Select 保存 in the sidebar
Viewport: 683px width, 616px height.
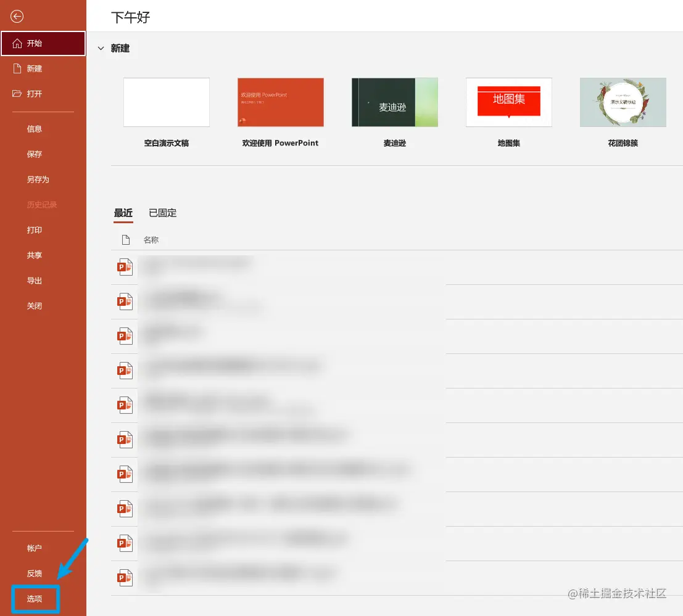35,154
